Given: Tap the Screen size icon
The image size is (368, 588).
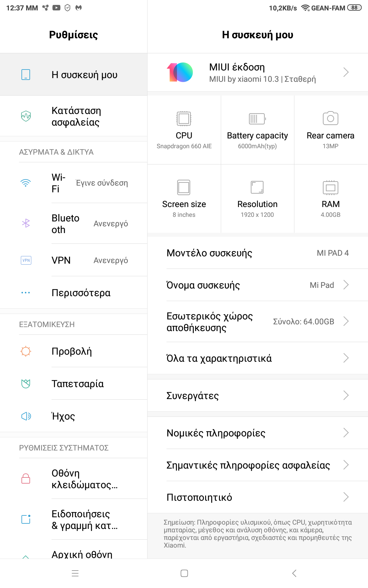Looking at the screenshot, I should [184, 187].
